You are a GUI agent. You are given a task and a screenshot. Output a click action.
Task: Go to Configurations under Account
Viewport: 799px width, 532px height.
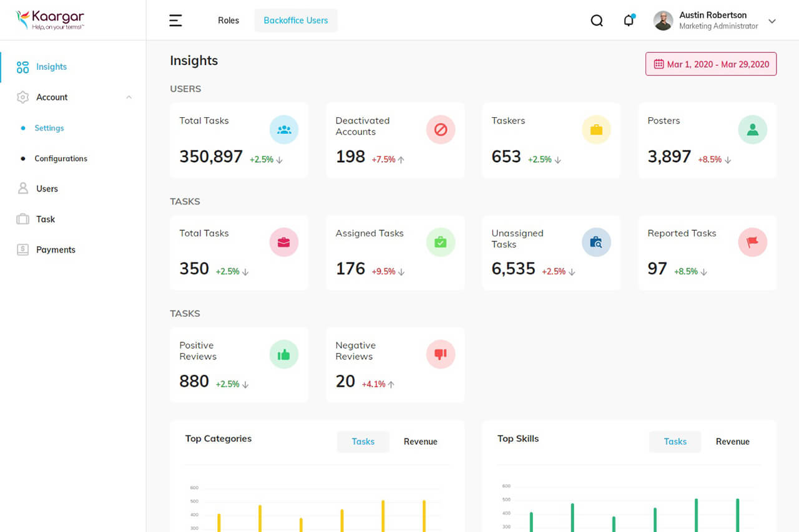pyautogui.click(x=61, y=158)
